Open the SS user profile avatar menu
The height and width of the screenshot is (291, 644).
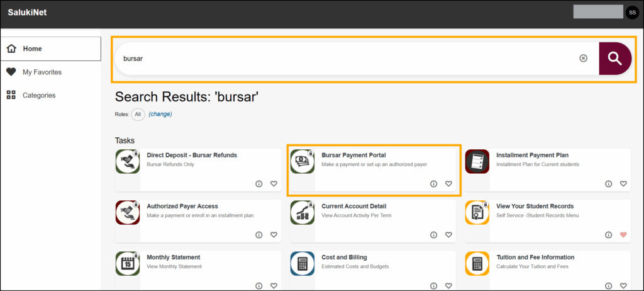tap(632, 12)
